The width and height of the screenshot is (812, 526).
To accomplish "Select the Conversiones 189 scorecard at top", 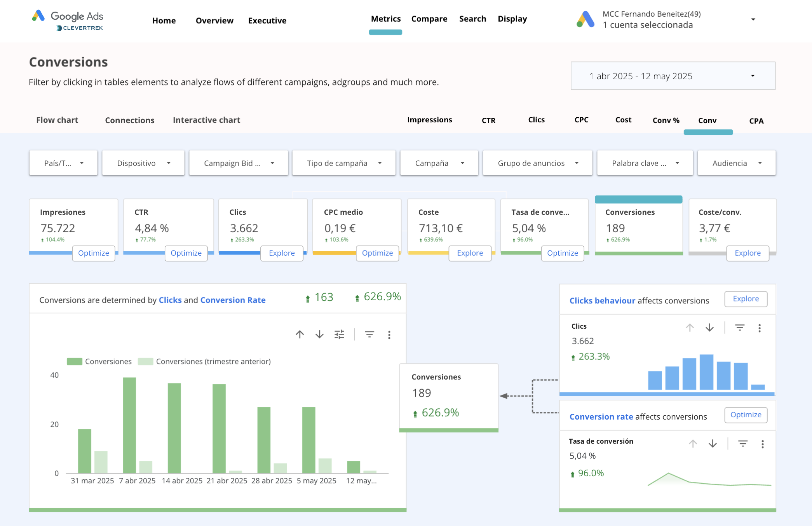I will point(639,226).
